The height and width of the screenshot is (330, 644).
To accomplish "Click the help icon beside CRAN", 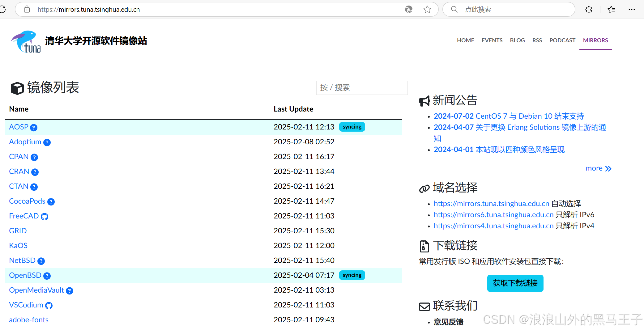I will pyautogui.click(x=35, y=172).
